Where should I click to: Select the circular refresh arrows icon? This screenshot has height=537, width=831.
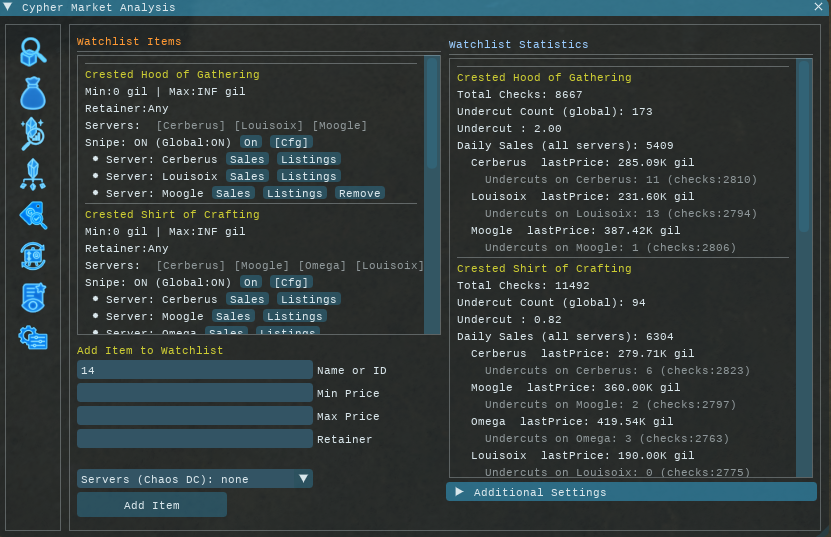coord(33,256)
